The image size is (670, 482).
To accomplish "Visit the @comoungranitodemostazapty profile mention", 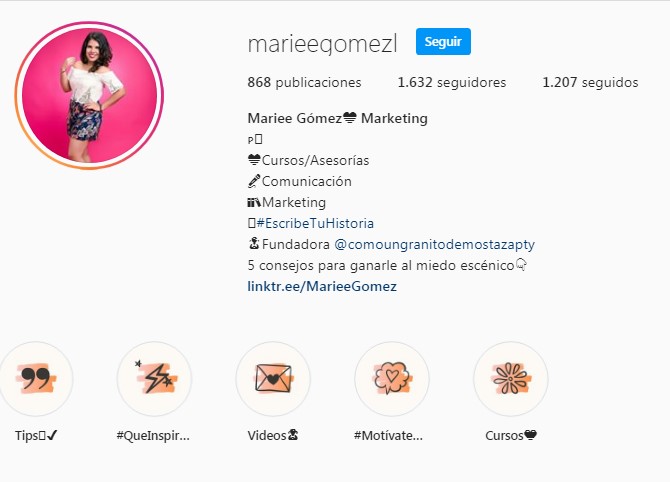I will point(434,244).
